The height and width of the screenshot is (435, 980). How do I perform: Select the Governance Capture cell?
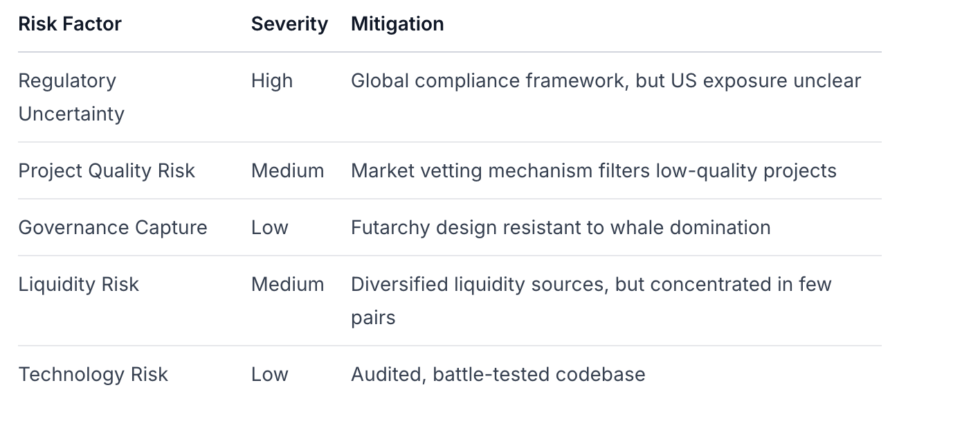point(113,228)
